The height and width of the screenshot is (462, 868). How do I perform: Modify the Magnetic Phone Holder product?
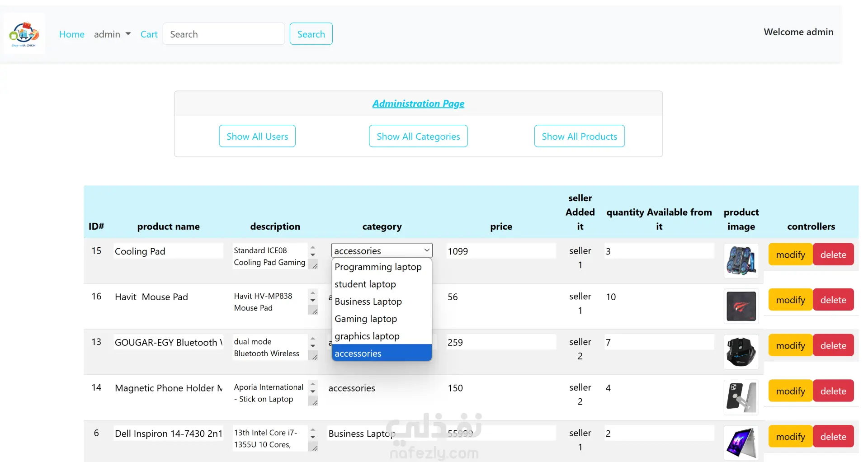pyautogui.click(x=790, y=391)
